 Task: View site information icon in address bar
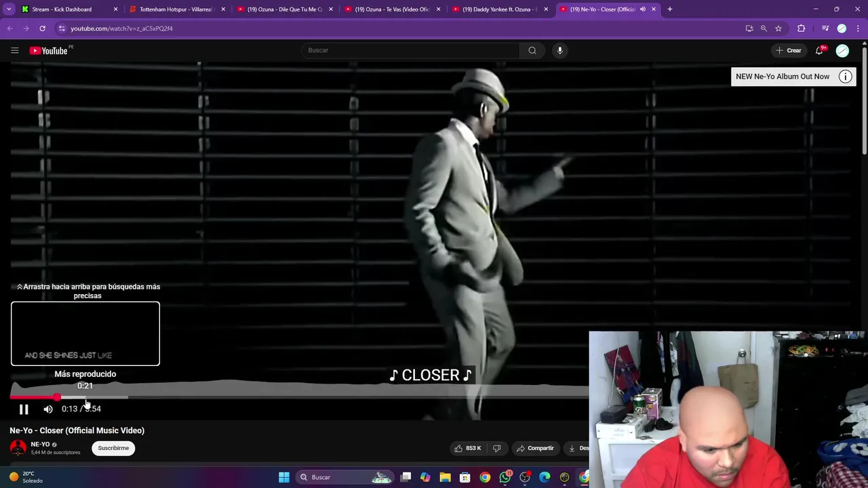point(62,28)
